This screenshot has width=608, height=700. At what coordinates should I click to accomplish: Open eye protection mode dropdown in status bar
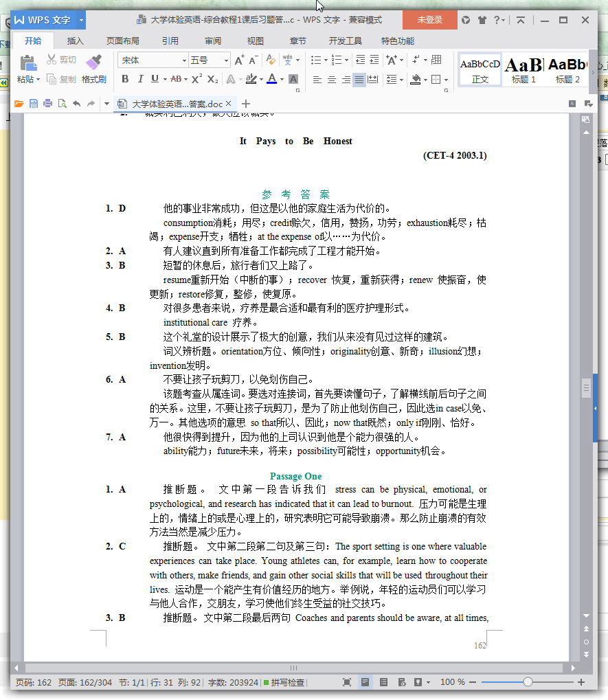[x=428, y=682]
